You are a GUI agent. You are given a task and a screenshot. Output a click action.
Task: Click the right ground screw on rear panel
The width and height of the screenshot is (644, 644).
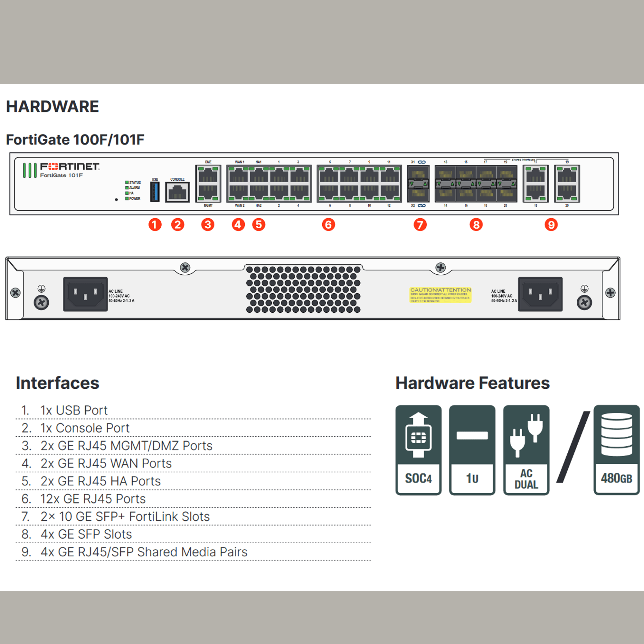click(584, 303)
